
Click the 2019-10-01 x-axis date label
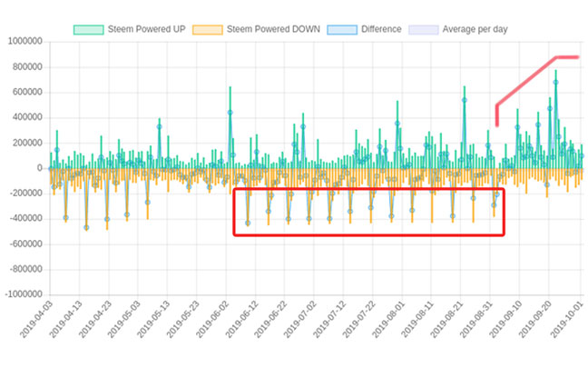tap(567, 319)
